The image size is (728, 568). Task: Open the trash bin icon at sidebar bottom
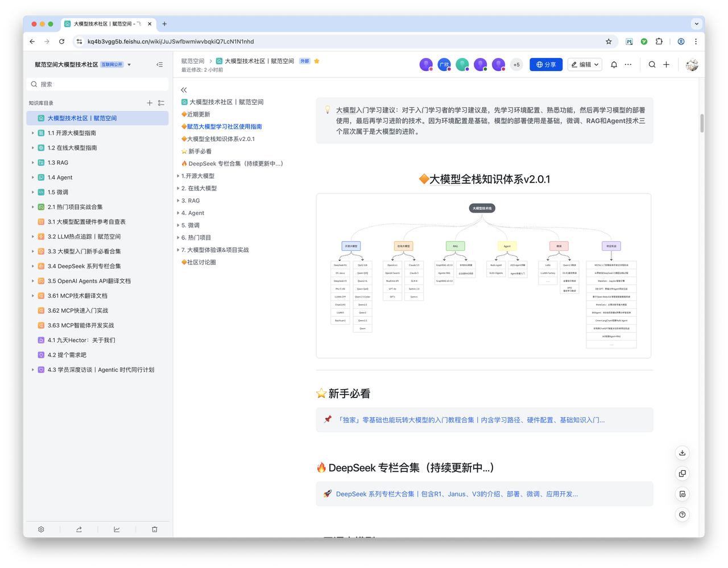click(x=155, y=529)
